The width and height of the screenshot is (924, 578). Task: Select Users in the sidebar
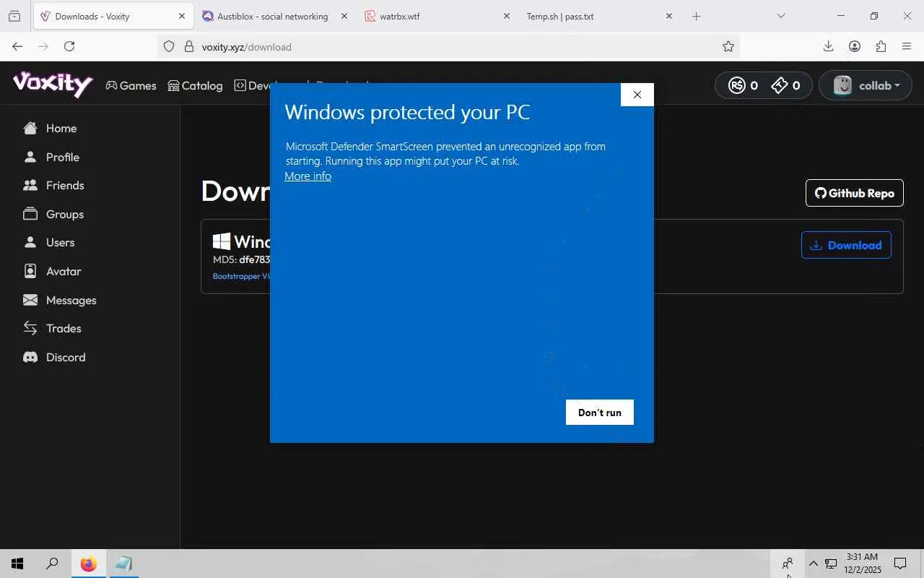(49, 243)
